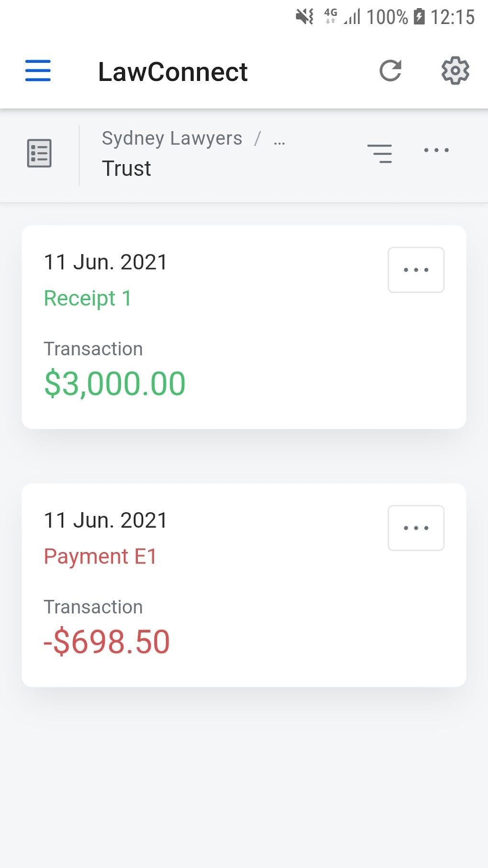This screenshot has width=488, height=868.
Task: Open the Trust header three-dot menu
Action: click(436, 150)
